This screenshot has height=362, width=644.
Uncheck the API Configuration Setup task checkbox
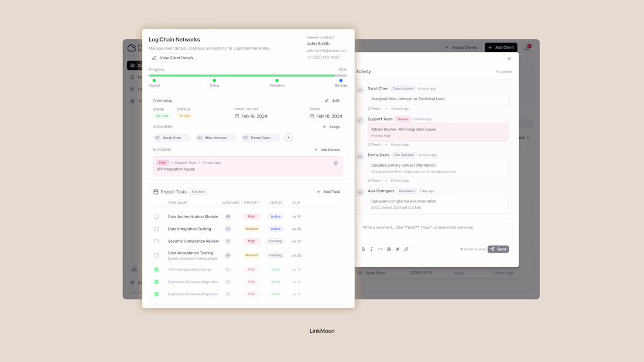pos(156,270)
